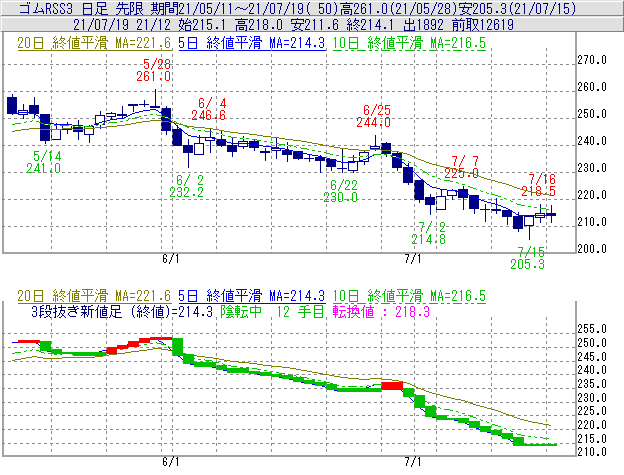Image resolution: width=624 pixels, height=475 pixels.
Task: Click low price '安211.6' in header
Action: pyautogui.click(x=315, y=25)
